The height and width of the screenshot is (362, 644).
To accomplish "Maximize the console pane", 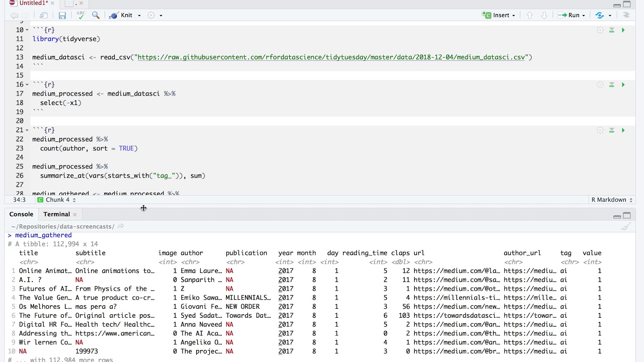I will click(x=627, y=216).
